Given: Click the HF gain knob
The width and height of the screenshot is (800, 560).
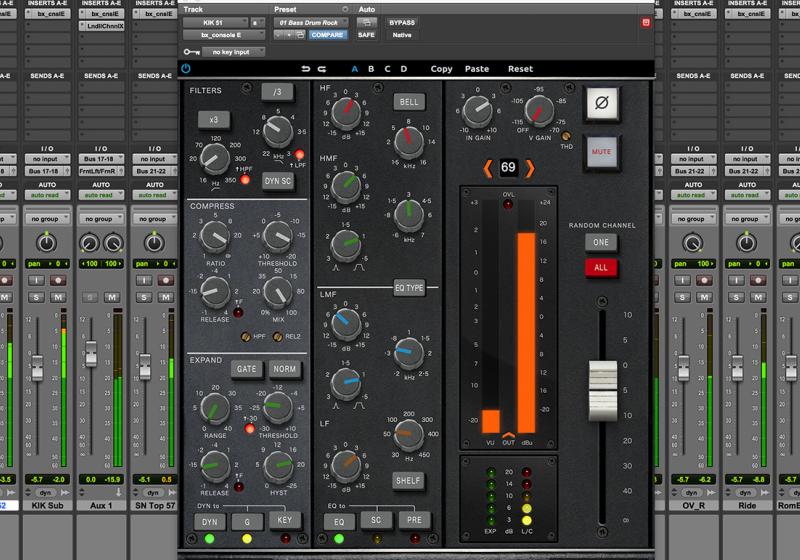Looking at the screenshot, I should coord(346,112).
